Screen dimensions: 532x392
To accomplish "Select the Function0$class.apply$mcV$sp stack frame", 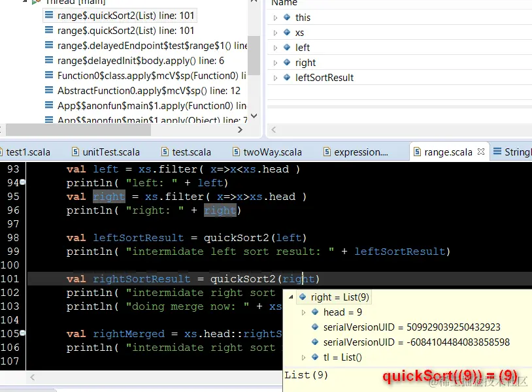I will (x=145, y=76).
